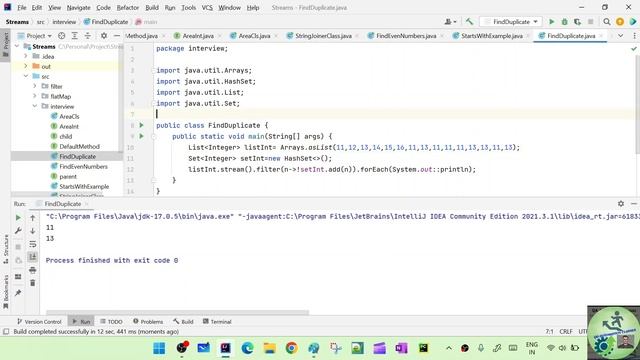Expand the out folder
The height and width of the screenshot is (360, 640).
coord(26,66)
